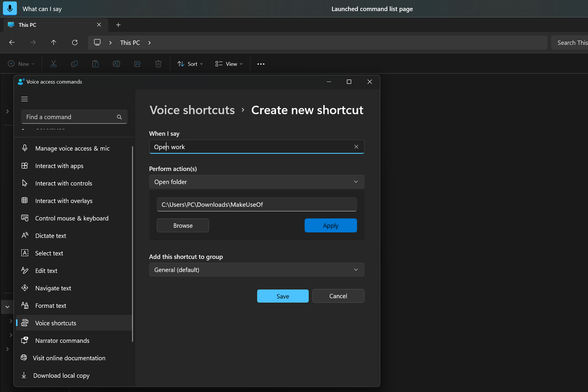Click the voice access microphone icon
Screen dimensions: 588x392
10,9
